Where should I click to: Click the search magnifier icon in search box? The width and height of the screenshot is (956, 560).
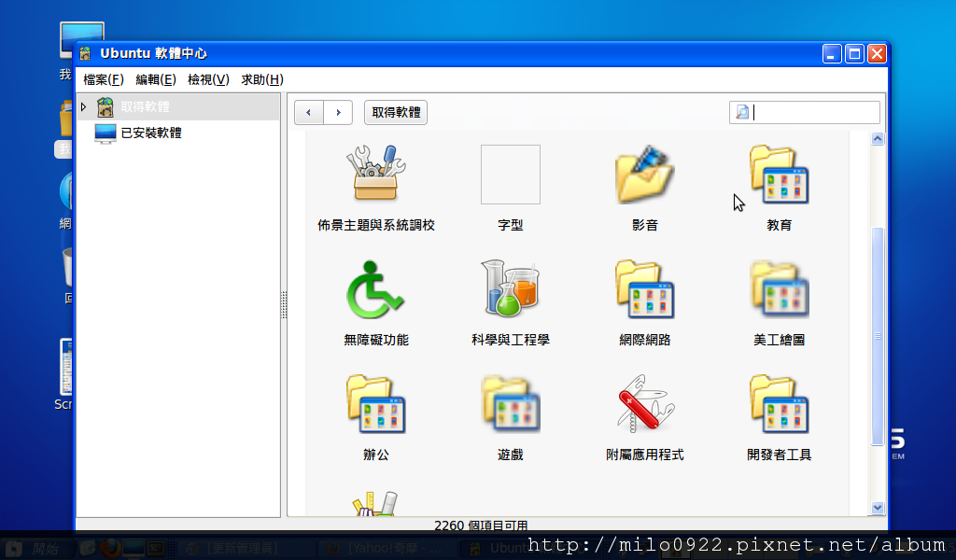click(742, 112)
